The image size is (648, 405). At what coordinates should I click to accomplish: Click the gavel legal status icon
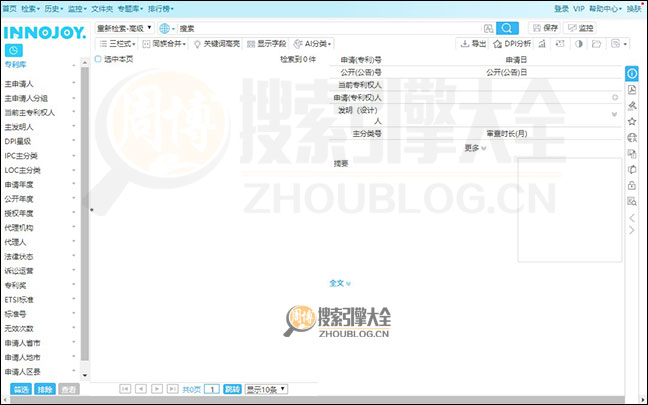(632, 106)
